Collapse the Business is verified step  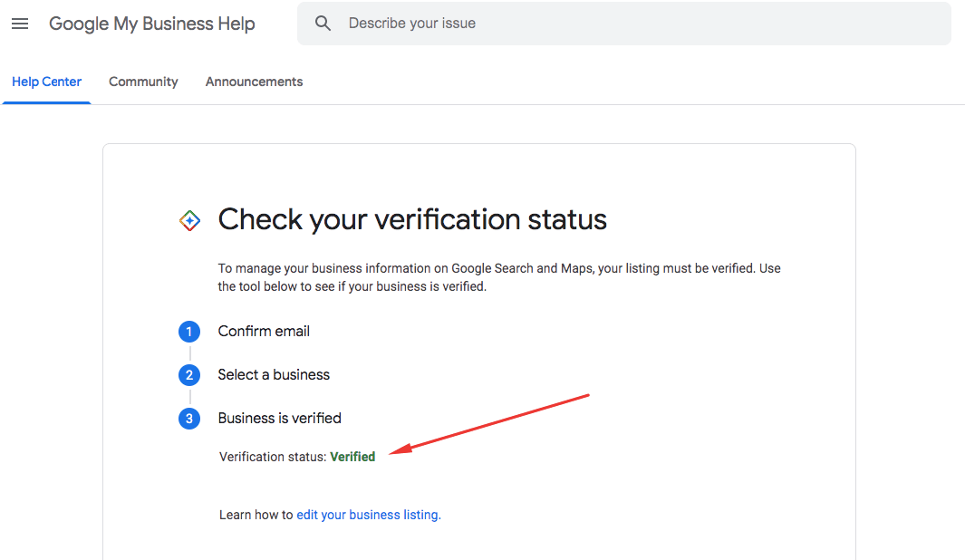279,418
